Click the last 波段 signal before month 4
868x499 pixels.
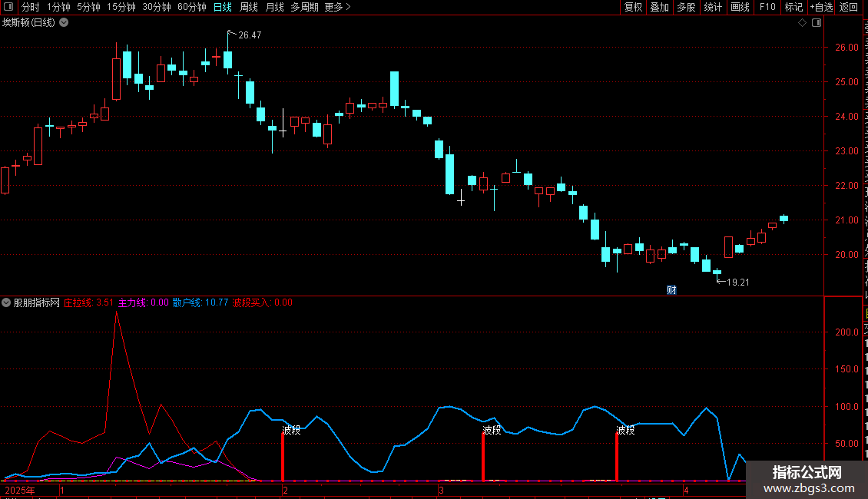tap(625, 430)
